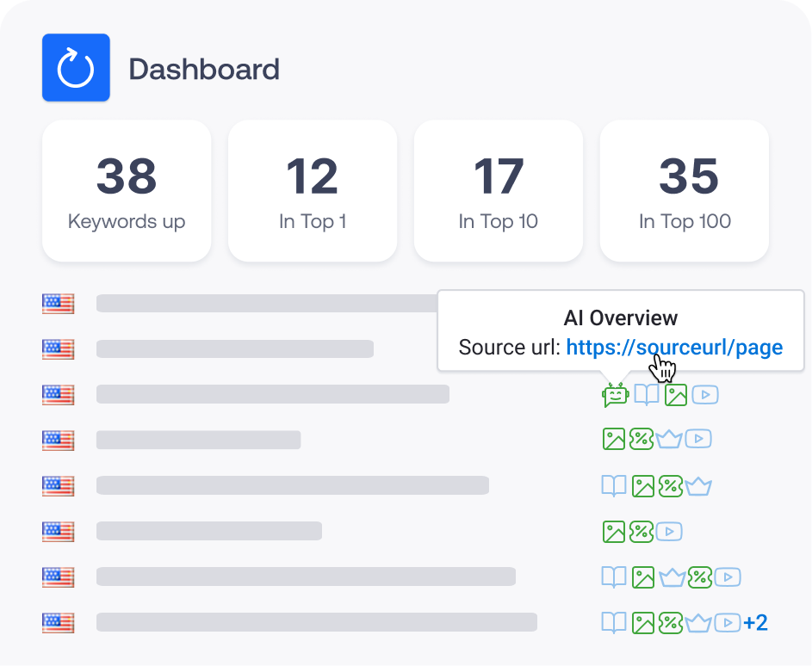Viewport: 812px width, 666px height.
Task: Open the https://sourceurl/page link
Action: (674, 347)
